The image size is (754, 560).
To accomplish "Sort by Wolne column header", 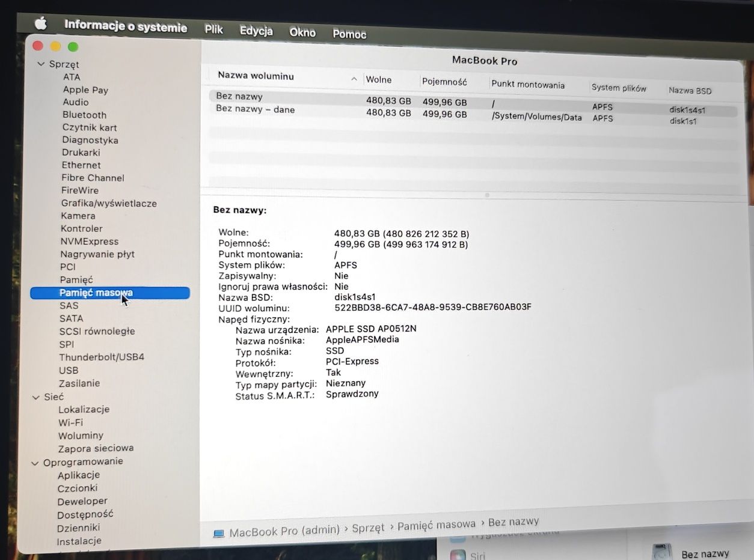I will (379, 80).
